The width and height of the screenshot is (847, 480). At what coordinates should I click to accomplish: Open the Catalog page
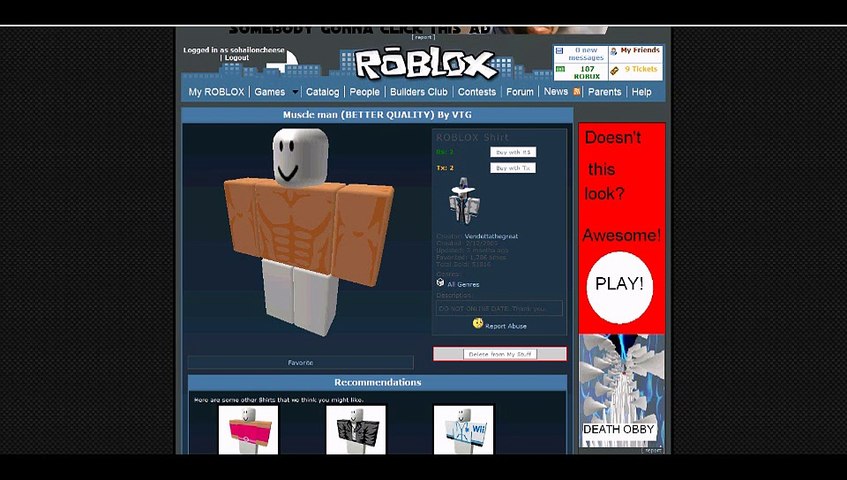(x=322, y=92)
